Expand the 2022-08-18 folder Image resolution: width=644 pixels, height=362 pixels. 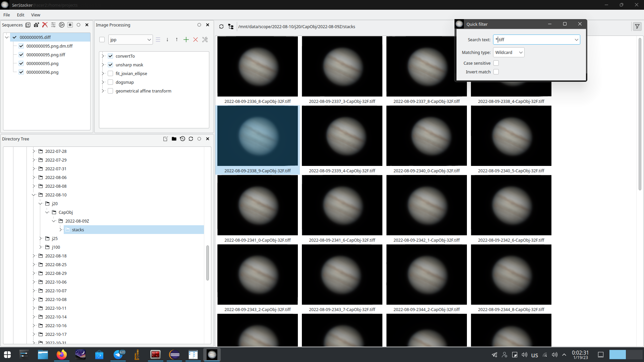(x=34, y=256)
